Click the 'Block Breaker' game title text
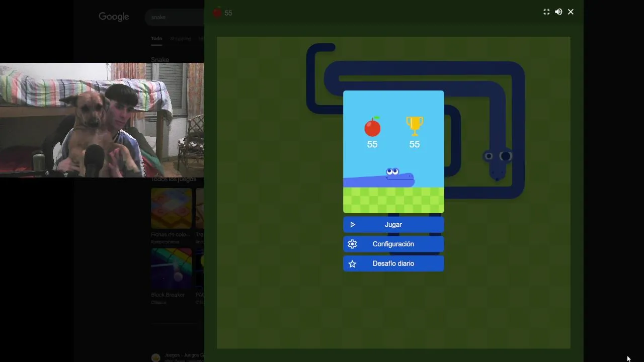644x362 pixels. click(x=168, y=295)
